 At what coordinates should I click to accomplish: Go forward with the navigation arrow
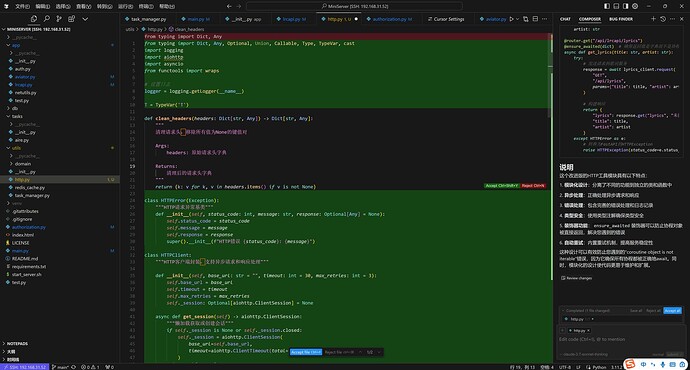coord(239,6)
